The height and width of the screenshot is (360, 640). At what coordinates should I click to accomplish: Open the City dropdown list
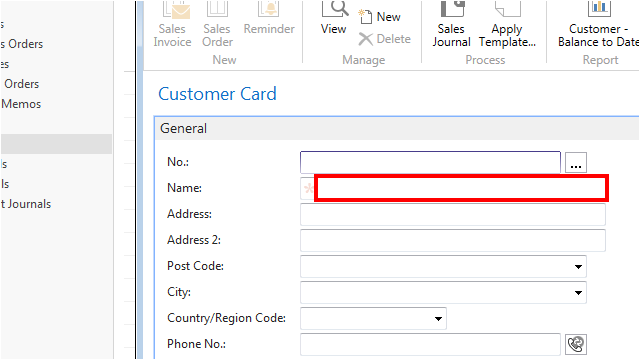tap(578, 293)
